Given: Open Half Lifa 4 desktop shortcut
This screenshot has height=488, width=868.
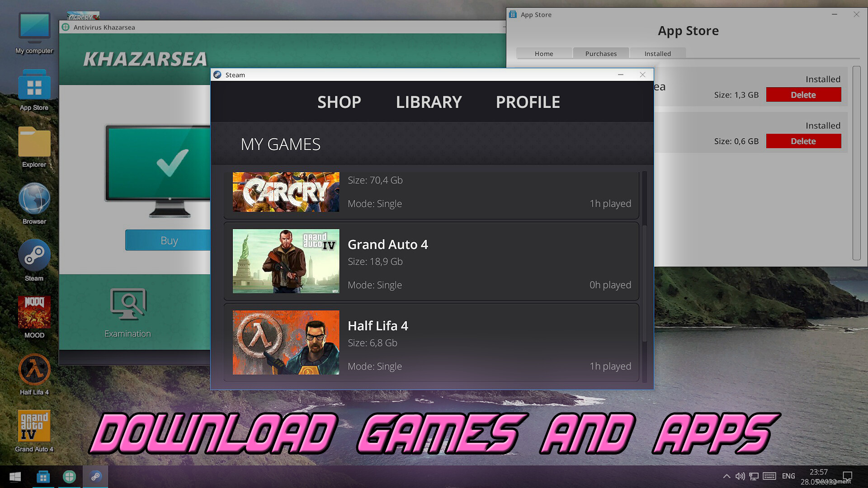Looking at the screenshot, I should (34, 371).
